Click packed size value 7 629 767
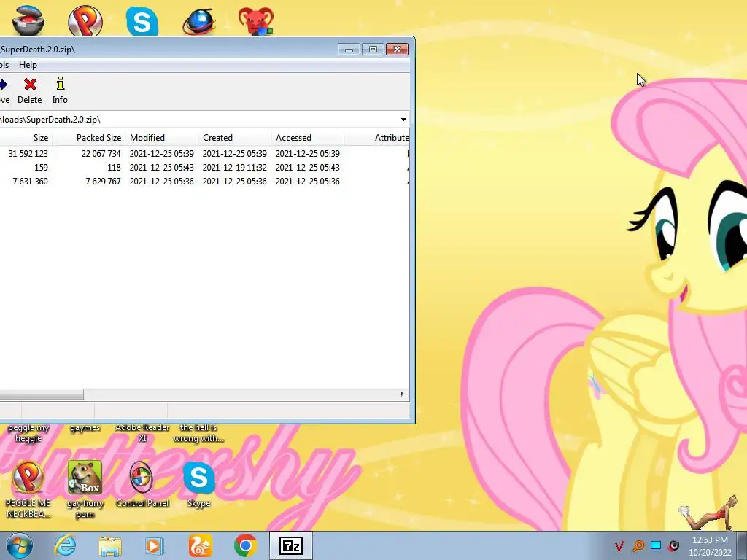Screen dimensions: 747x560 pyautogui.click(x=104, y=182)
